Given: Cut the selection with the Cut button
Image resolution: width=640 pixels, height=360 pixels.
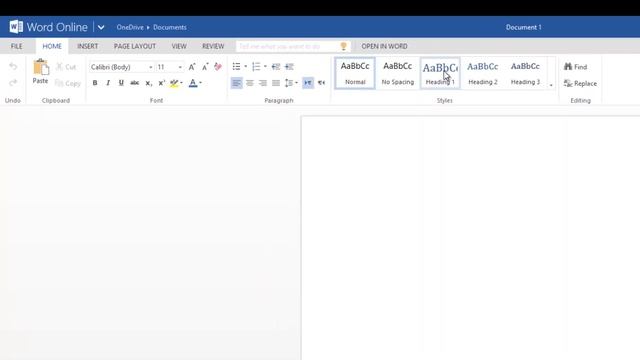Looking at the screenshot, I should click(66, 67).
